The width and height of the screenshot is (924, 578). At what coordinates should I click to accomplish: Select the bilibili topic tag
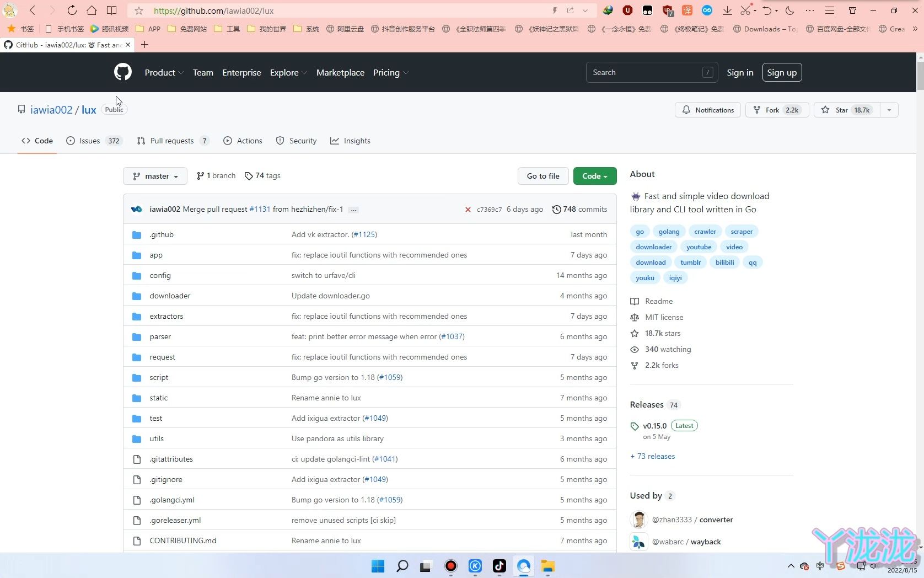(724, 263)
